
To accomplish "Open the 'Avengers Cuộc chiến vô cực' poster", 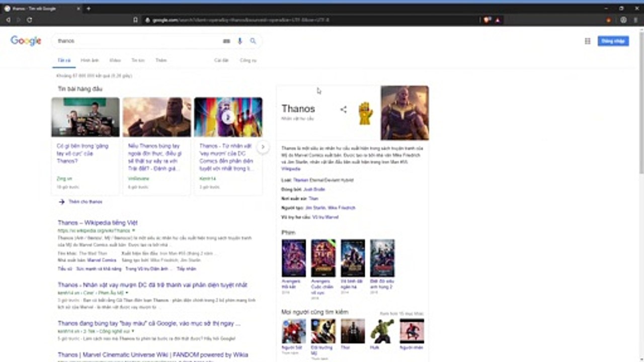I will click(x=323, y=258).
